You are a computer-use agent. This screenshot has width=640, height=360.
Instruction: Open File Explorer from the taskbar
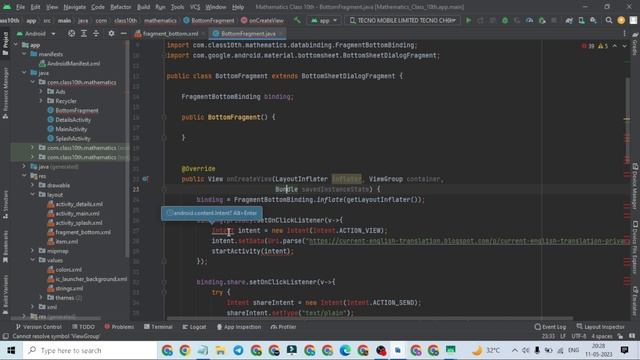(x=220, y=350)
